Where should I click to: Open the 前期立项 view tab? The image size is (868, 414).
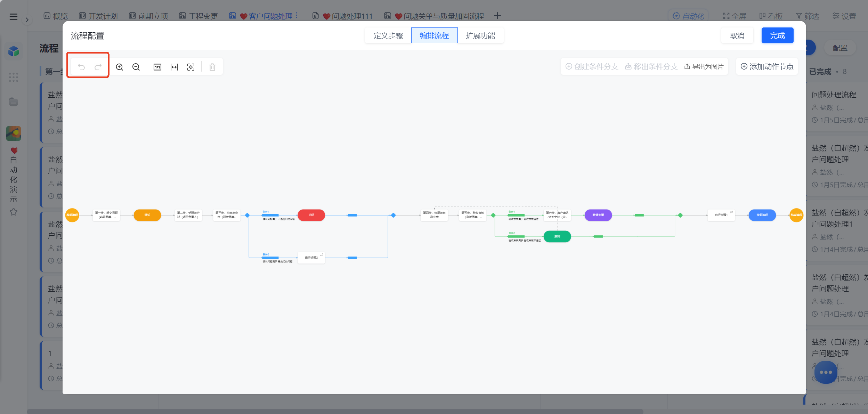[148, 16]
